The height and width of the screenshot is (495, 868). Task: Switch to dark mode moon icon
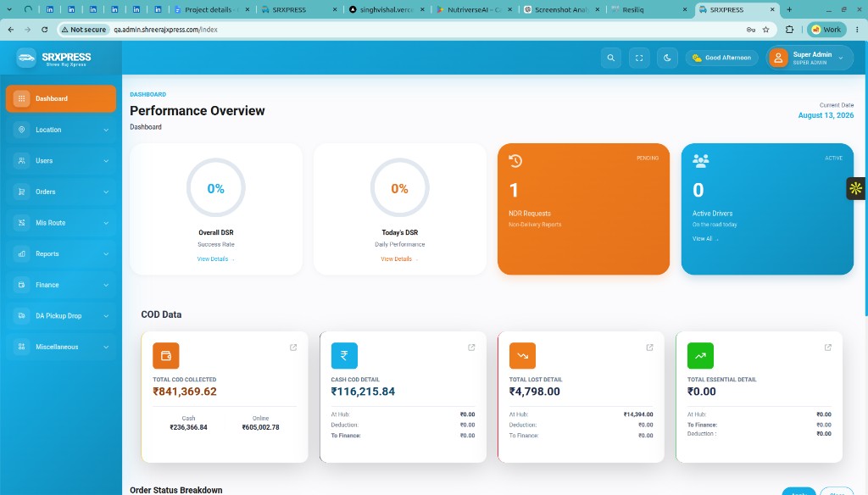[667, 58]
